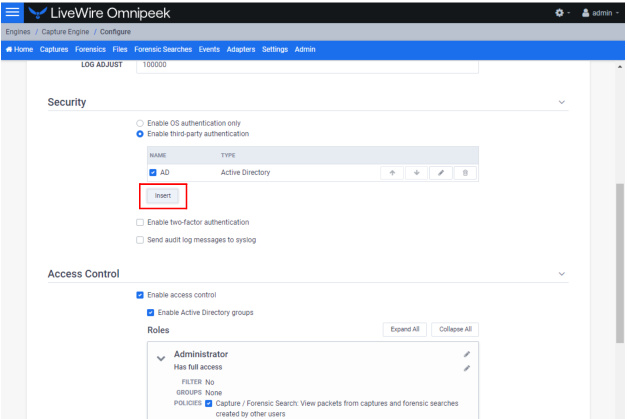Go to Capture Engine breadcrumb
The image size is (627, 419).
pyautogui.click(x=65, y=32)
